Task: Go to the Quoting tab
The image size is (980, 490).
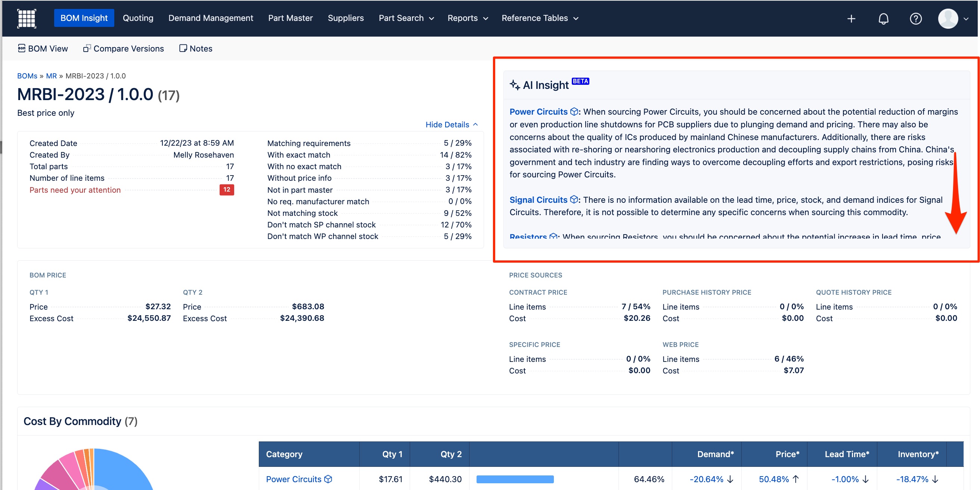Action: [x=138, y=18]
